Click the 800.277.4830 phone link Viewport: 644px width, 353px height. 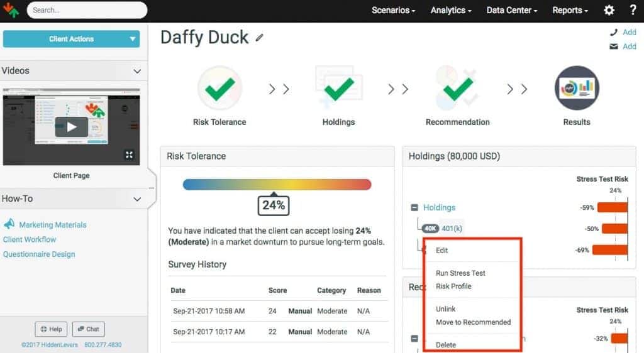(103, 345)
